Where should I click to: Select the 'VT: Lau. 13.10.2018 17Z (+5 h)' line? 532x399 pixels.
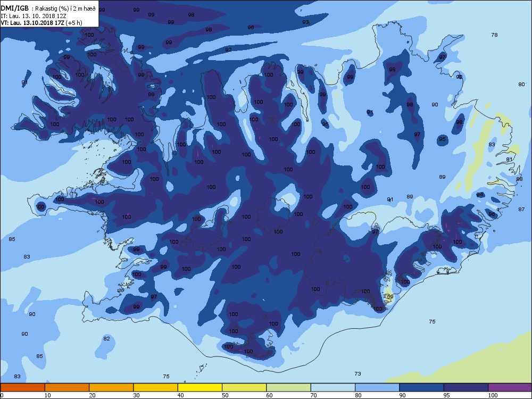click(41, 23)
